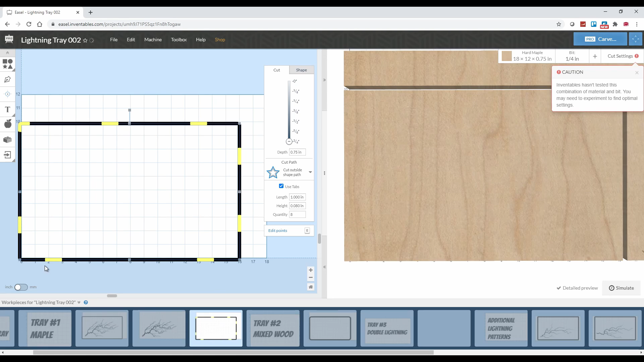The image size is (644, 362).
Task: Open the Icons library apple icon
Action: pos(7,124)
